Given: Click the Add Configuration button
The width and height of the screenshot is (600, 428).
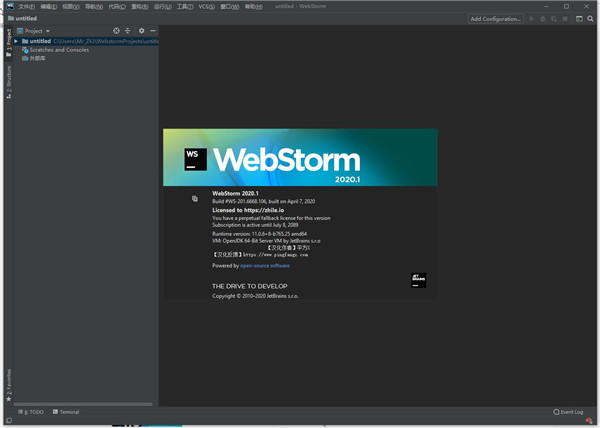Looking at the screenshot, I should pyautogui.click(x=495, y=19).
